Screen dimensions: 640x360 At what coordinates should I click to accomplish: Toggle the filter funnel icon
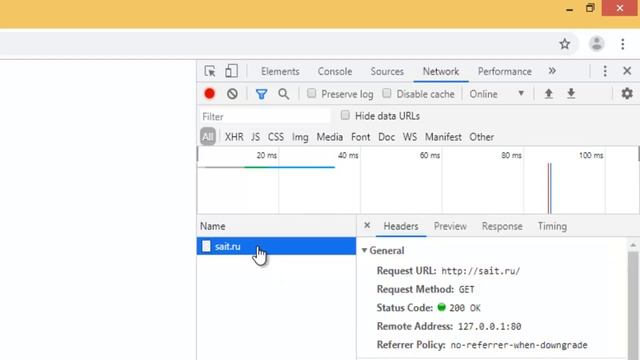coord(262,94)
